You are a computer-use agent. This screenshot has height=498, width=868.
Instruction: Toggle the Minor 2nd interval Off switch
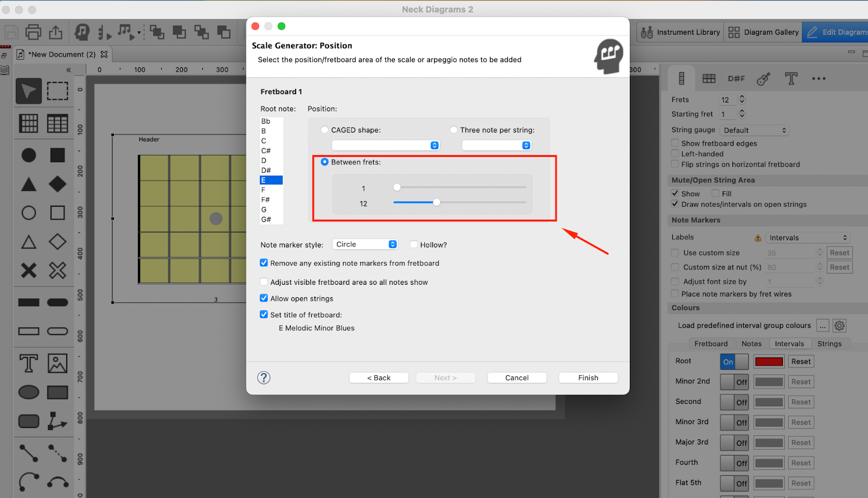735,382
